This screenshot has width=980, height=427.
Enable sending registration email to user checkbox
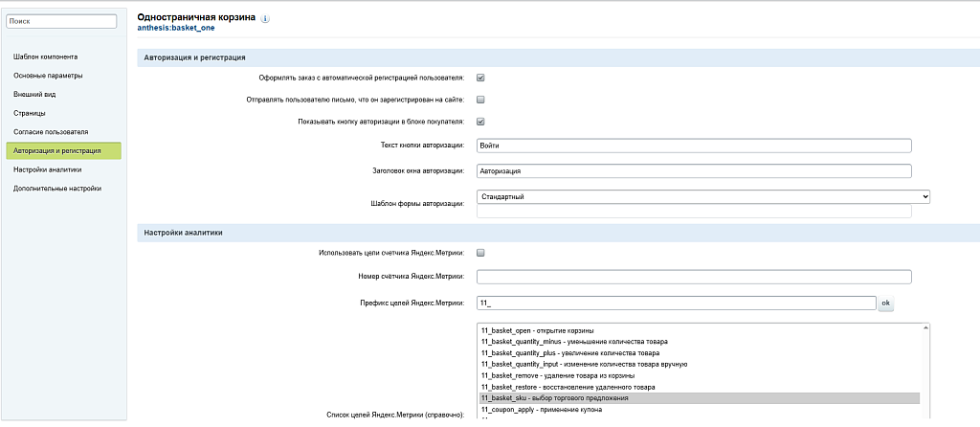pos(480,100)
